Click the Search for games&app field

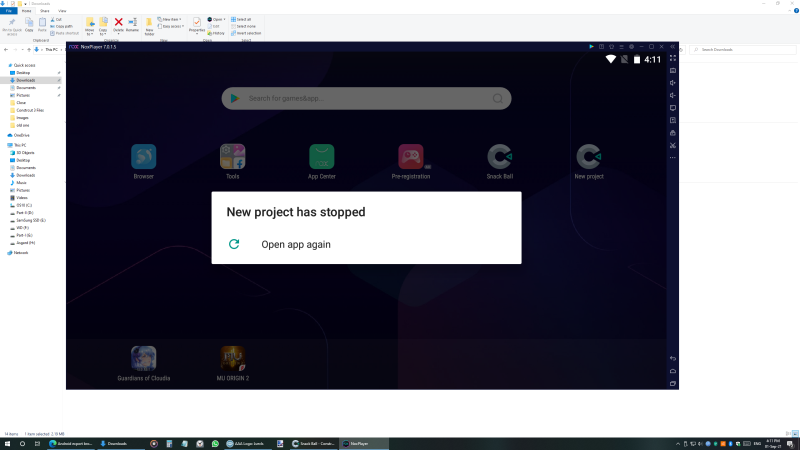click(x=366, y=98)
